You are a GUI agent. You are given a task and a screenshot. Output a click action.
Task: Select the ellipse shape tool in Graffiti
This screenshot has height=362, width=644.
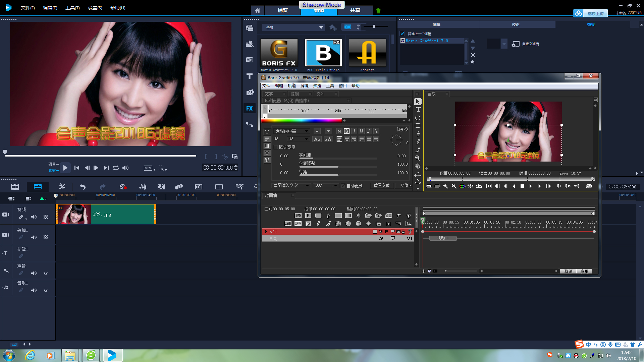[418, 118]
